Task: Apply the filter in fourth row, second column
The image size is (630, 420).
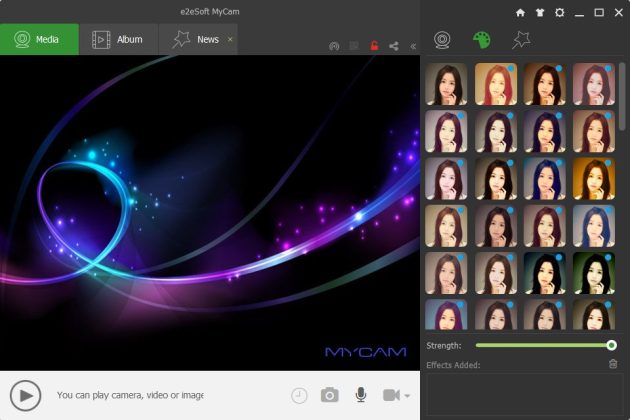Action: [496, 226]
